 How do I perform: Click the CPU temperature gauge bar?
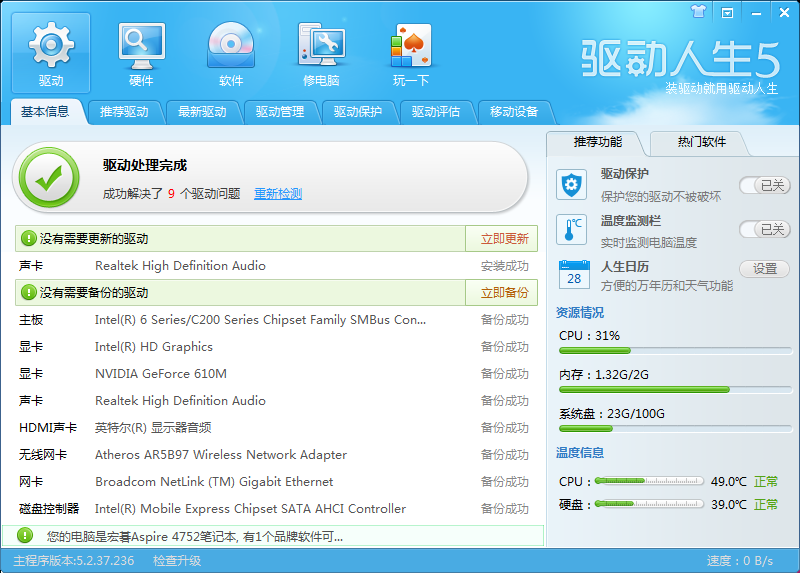point(649,481)
